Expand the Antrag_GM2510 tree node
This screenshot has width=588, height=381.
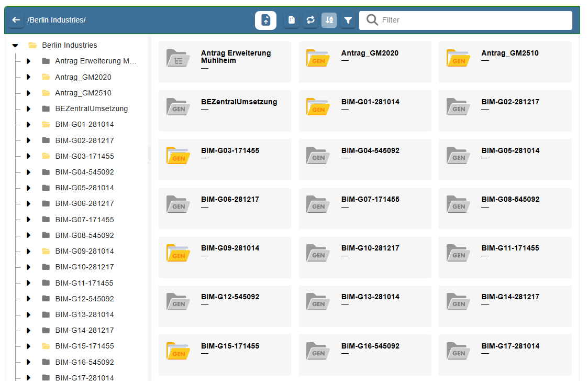point(28,93)
